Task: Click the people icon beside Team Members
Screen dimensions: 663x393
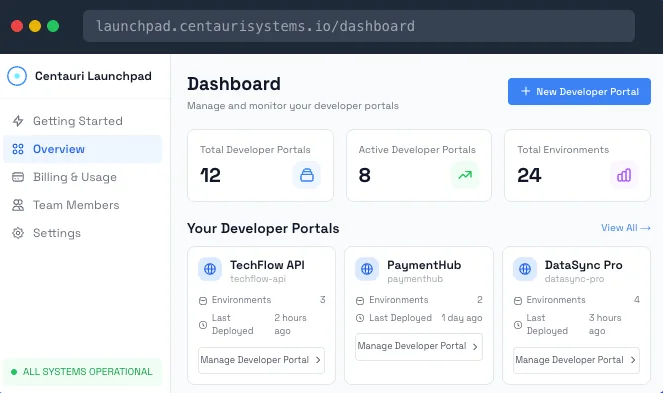Action: tap(18, 205)
